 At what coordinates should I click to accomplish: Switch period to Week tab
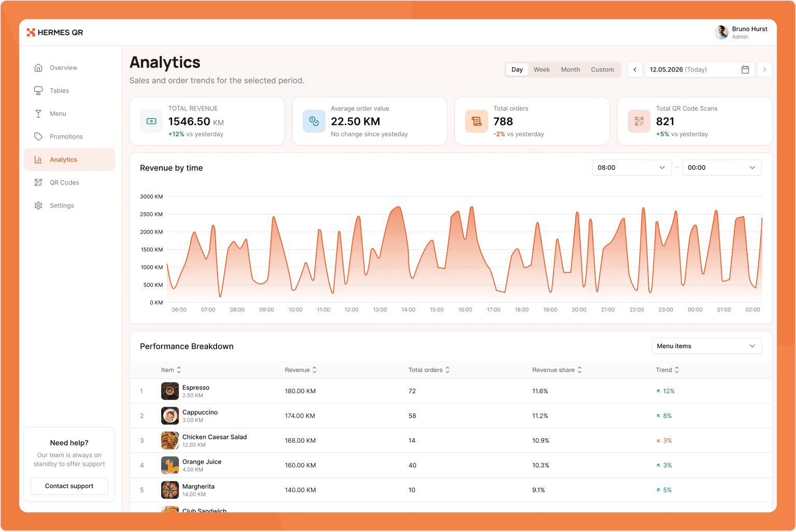click(x=542, y=69)
